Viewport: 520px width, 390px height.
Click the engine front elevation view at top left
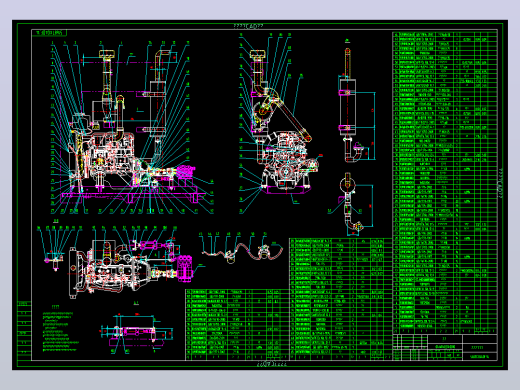click(132, 128)
